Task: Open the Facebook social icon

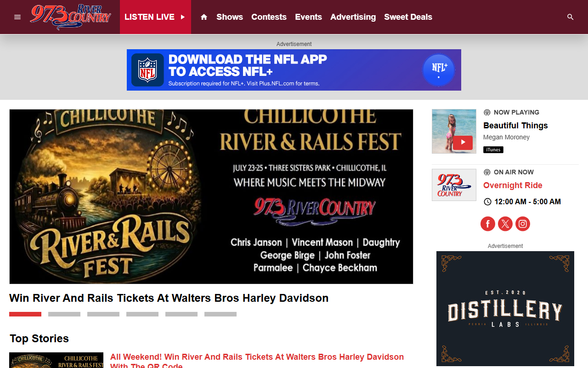Action: tap(488, 224)
